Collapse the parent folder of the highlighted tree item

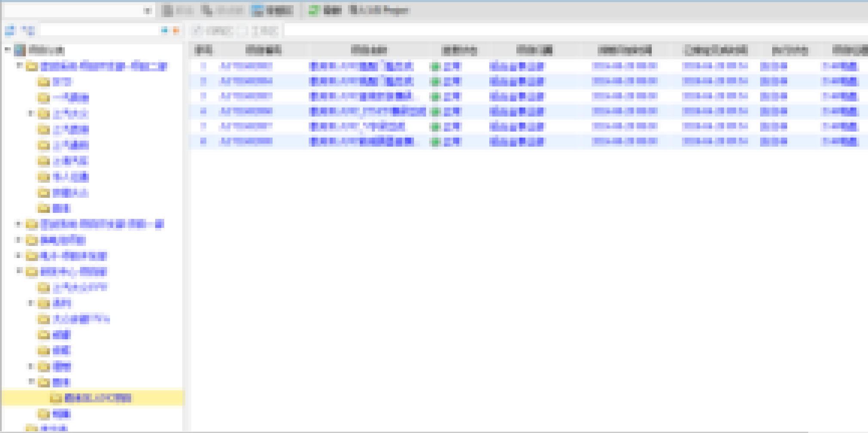click(x=31, y=382)
